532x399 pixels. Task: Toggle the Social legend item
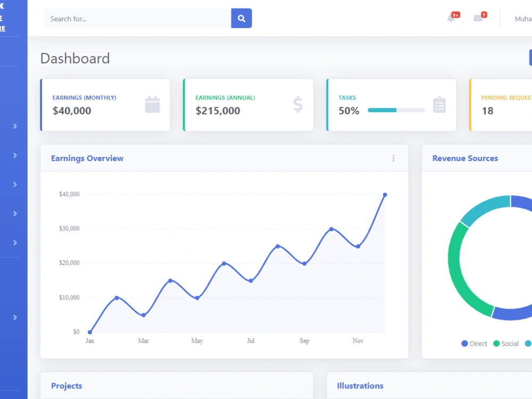point(506,344)
